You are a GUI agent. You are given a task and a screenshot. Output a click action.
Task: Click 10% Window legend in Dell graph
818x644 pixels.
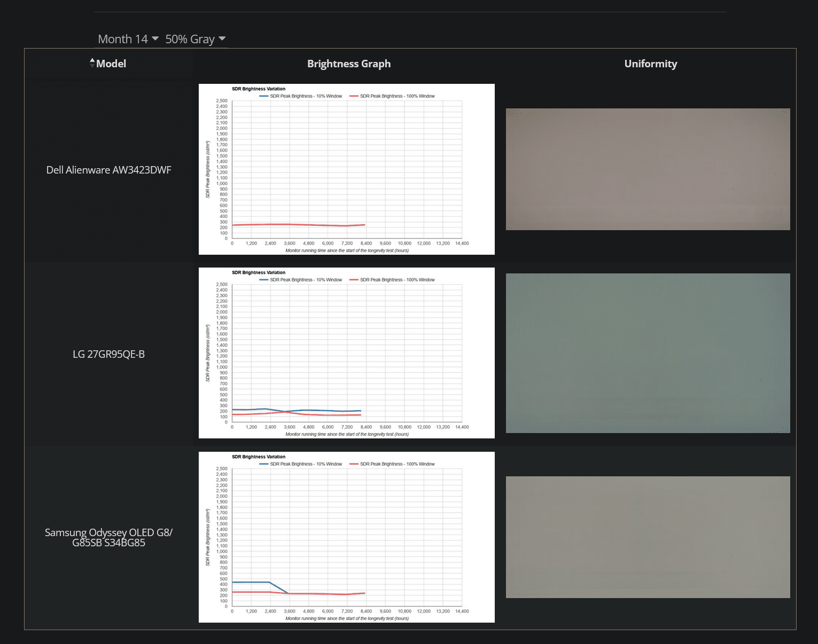pyautogui.click(x=301, y=96)
